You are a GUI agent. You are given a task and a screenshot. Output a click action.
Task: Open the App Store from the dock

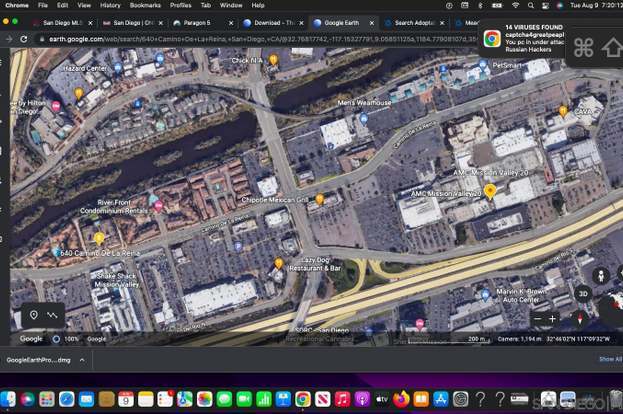click(x=441, y=399)
